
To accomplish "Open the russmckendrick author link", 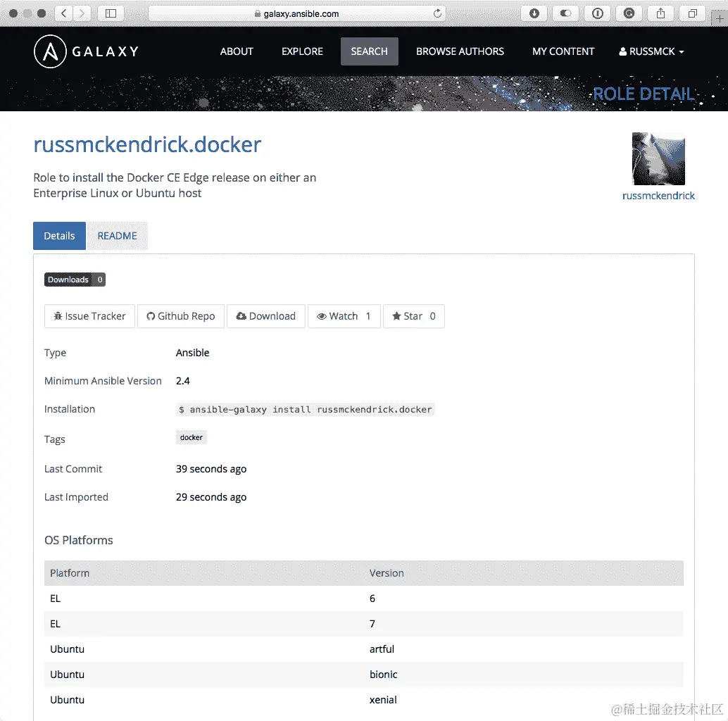I will (658, 196).
